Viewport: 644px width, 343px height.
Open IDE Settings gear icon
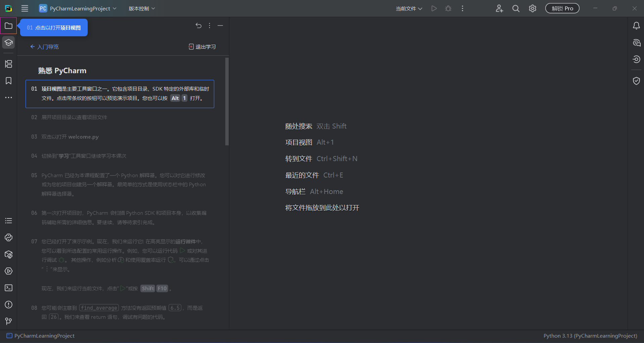(x=532, y=8)
